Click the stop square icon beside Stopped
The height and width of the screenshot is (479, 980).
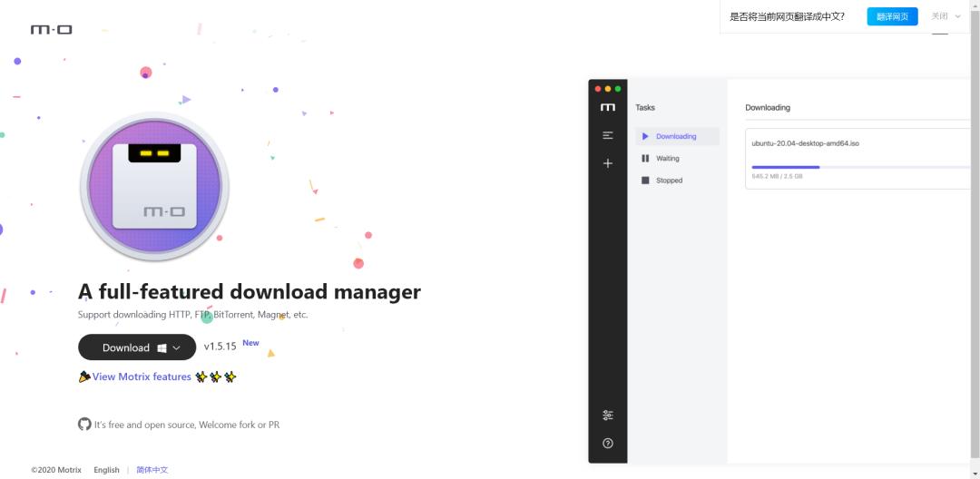tap(646, 181)
